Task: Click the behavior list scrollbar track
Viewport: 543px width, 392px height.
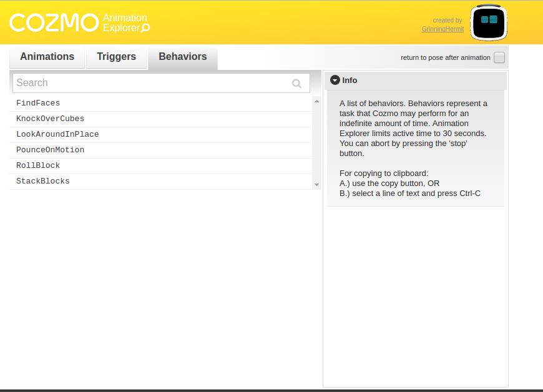Action: pos(316,144)
